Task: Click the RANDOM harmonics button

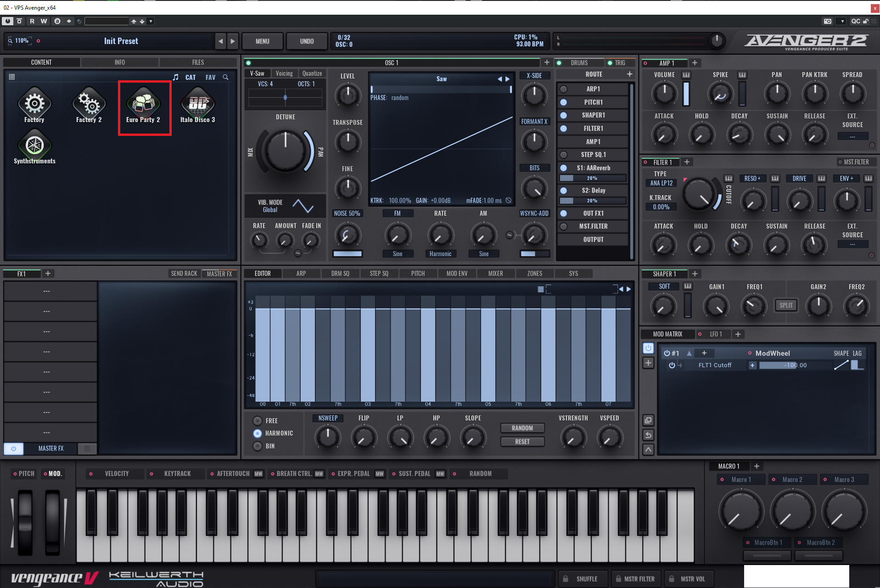Action: (x=522, y=428)
